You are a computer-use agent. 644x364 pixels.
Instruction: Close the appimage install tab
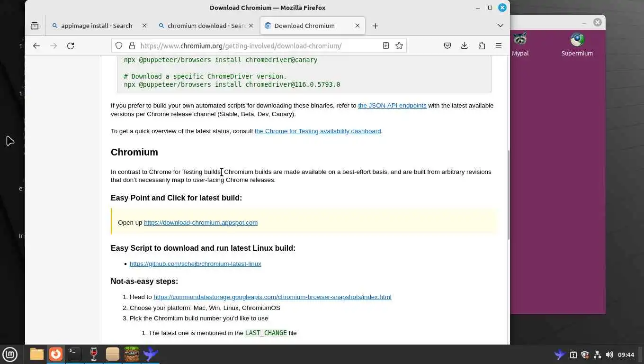coord(144,26)
